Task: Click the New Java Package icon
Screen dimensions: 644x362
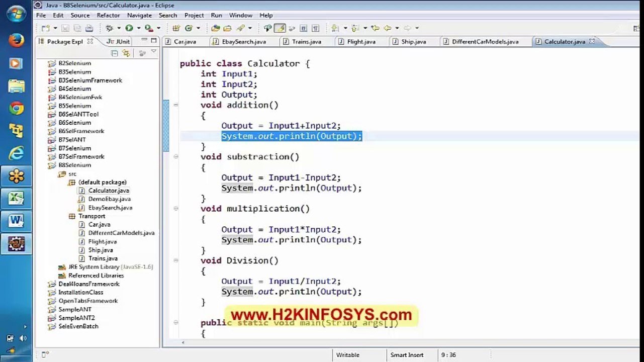Action: click(176, 28)
